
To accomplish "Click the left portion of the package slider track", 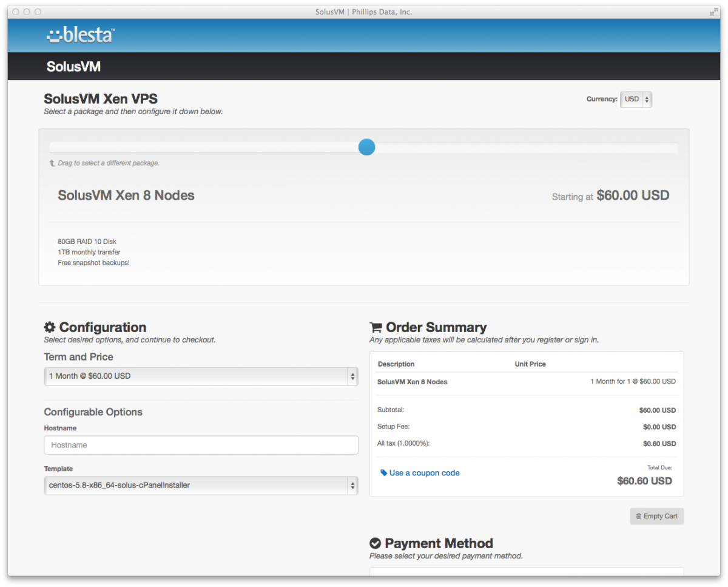I will pyautogui.click(x=203, y=148).
